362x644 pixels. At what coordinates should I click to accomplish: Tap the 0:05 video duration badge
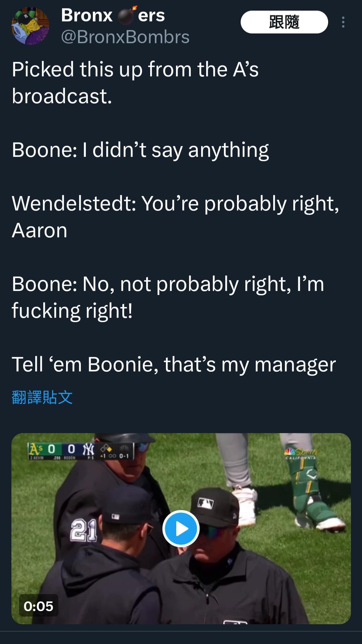39,606
